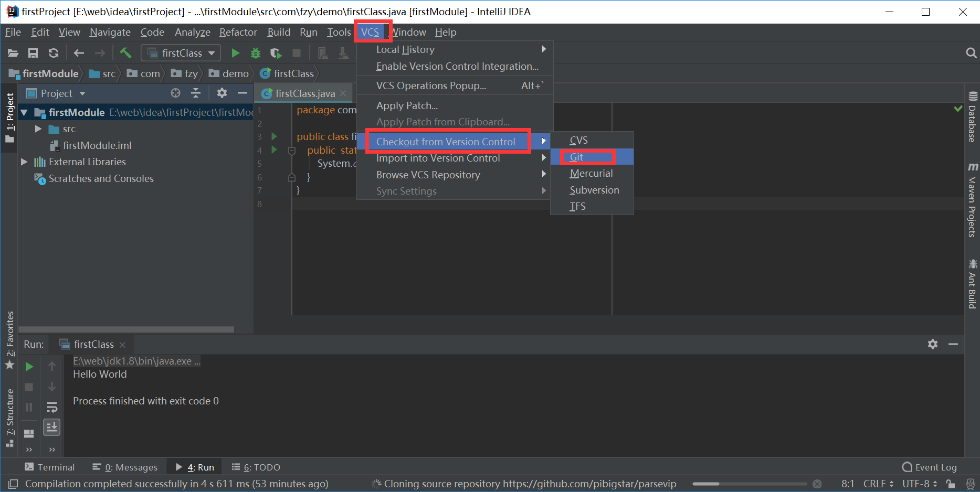Click tool windows toggle icon in status bar
The width and height of the screenshot is (980, 492).
tap(13, 484)
